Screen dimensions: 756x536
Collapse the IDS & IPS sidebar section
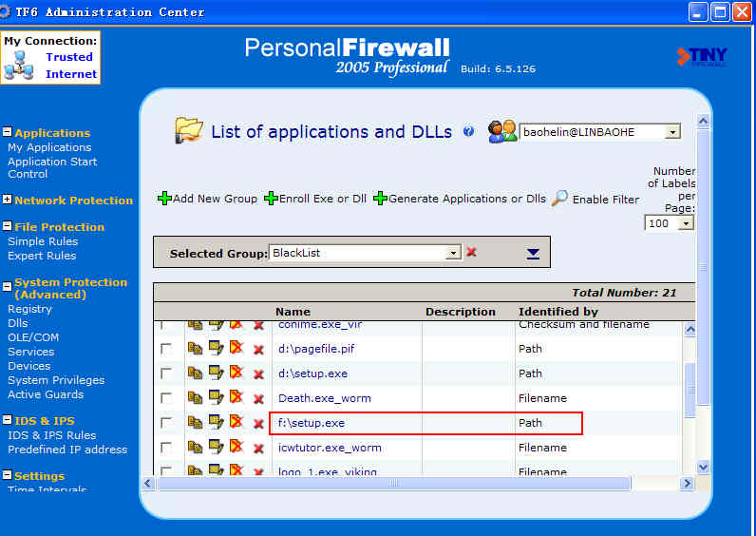tap(8, 420)
